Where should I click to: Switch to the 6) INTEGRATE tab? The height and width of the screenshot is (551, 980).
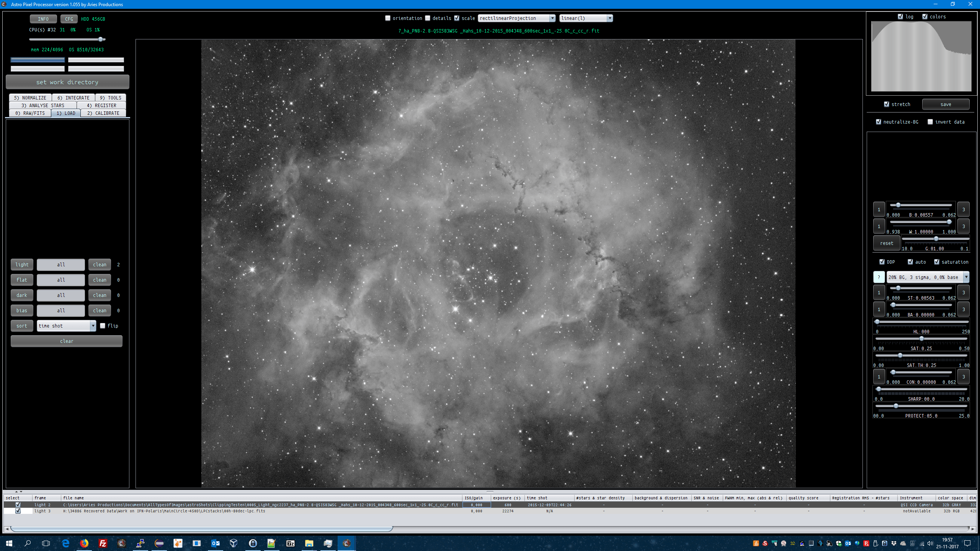coord(73,98)
